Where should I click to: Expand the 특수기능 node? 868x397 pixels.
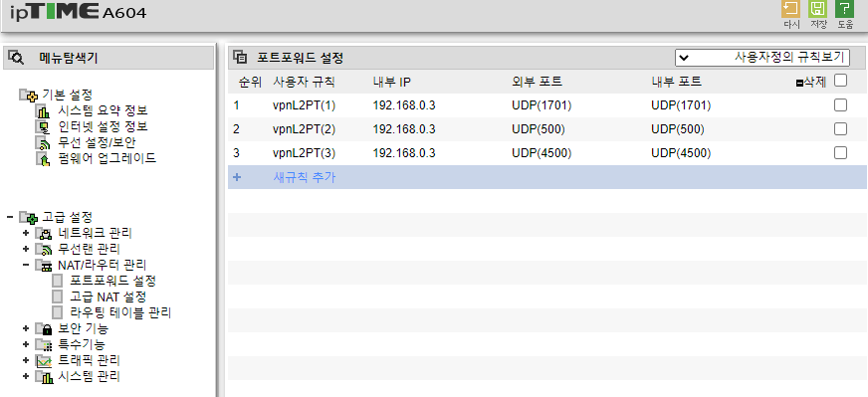(26, 345)
